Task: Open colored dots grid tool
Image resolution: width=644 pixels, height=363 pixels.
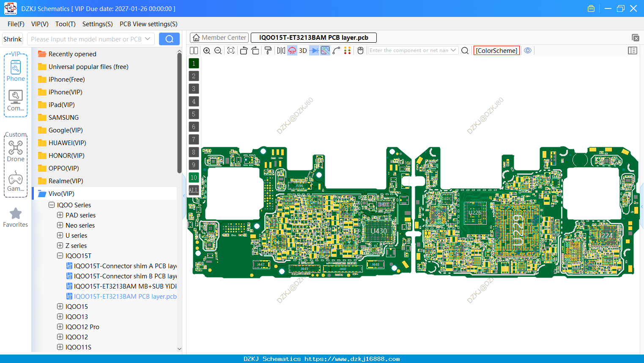Action: tap(348, 50)
